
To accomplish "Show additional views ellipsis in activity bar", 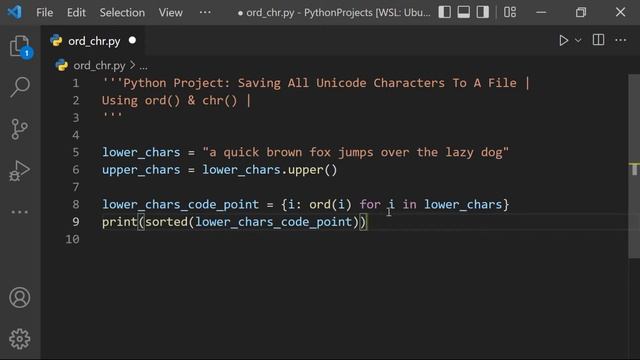I will pos(20,212).
